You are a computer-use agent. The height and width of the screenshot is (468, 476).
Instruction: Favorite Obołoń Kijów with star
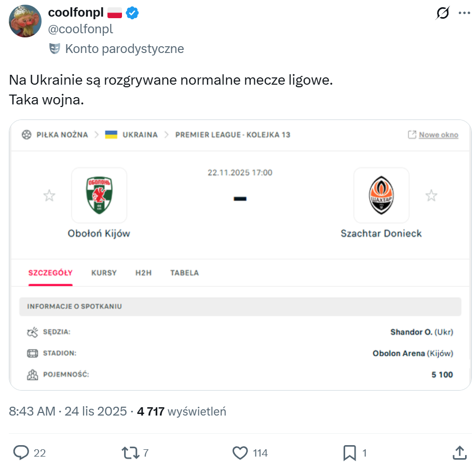[49, 196]
